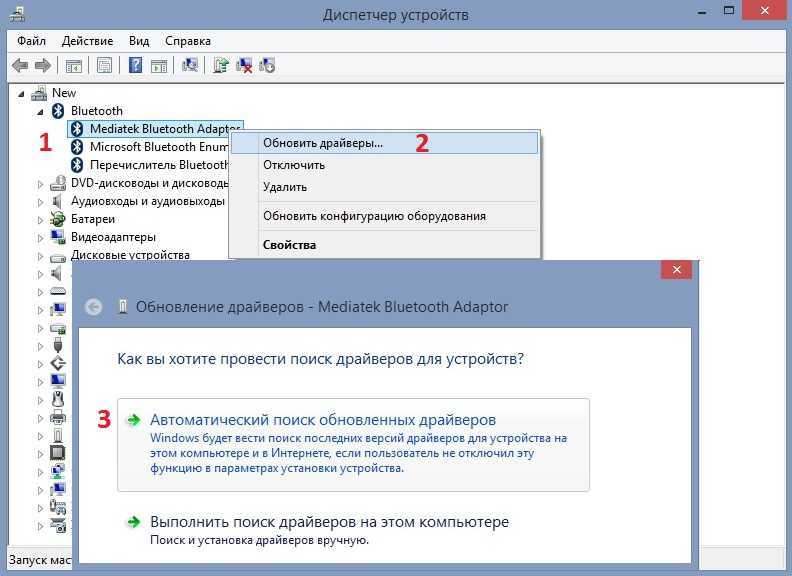Click the mouse category icon in the tree

(58, 399)
